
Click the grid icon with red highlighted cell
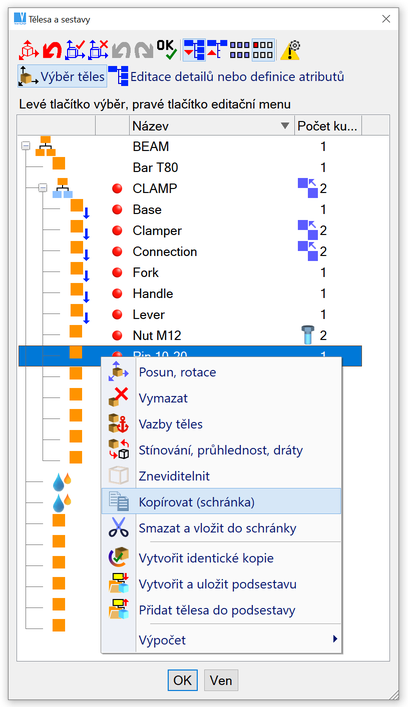pyautogui.click(x=263, y=50)
